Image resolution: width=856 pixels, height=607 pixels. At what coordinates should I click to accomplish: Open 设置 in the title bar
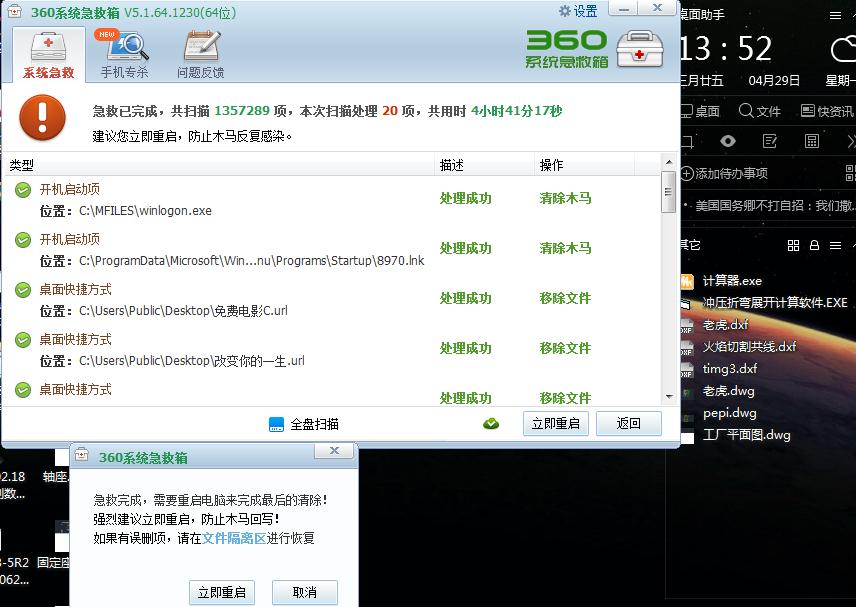pyautogui.click(x=579, y=11)
